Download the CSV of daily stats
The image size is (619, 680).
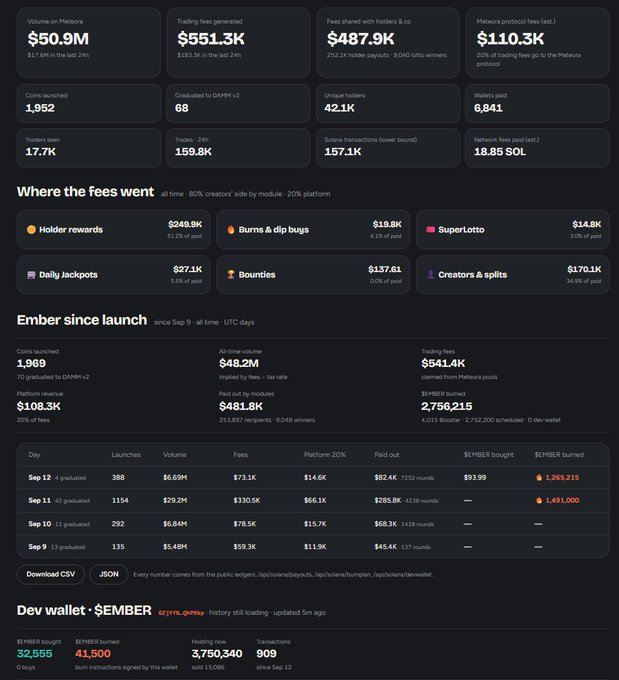point(51,574)
